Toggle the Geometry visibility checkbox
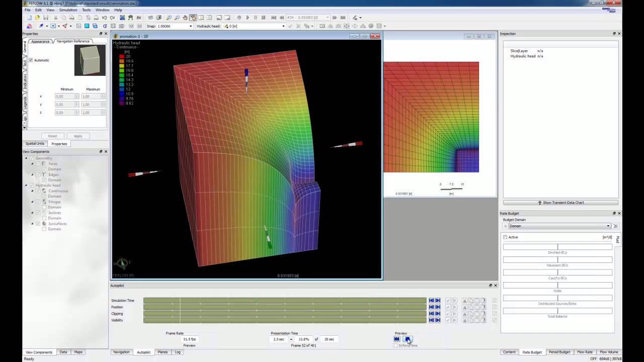Viewport: 644px width, 362px height. pos(32,158)
